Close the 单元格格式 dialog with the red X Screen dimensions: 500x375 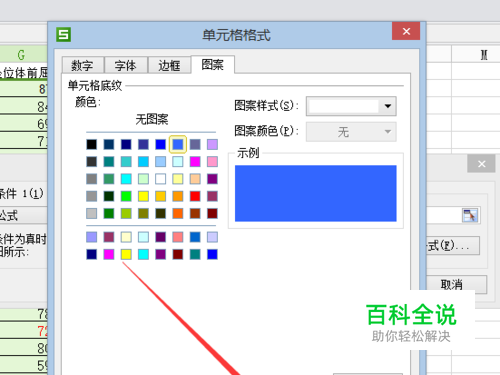click(x=406, y=31)
